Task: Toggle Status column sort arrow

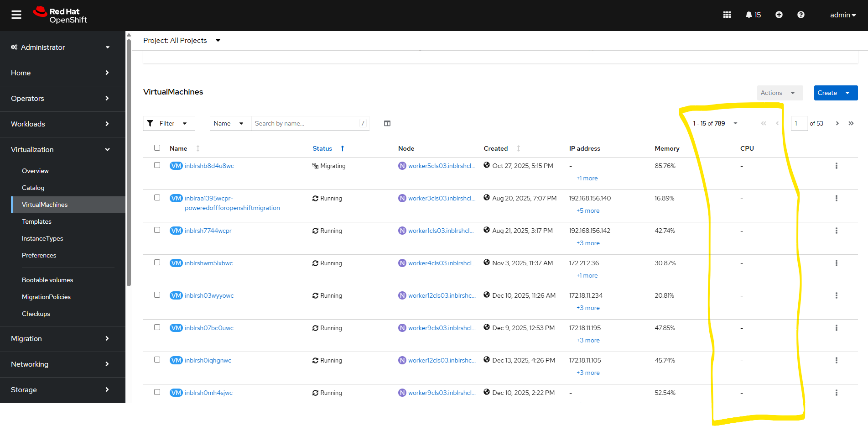Action: point(343,148)
